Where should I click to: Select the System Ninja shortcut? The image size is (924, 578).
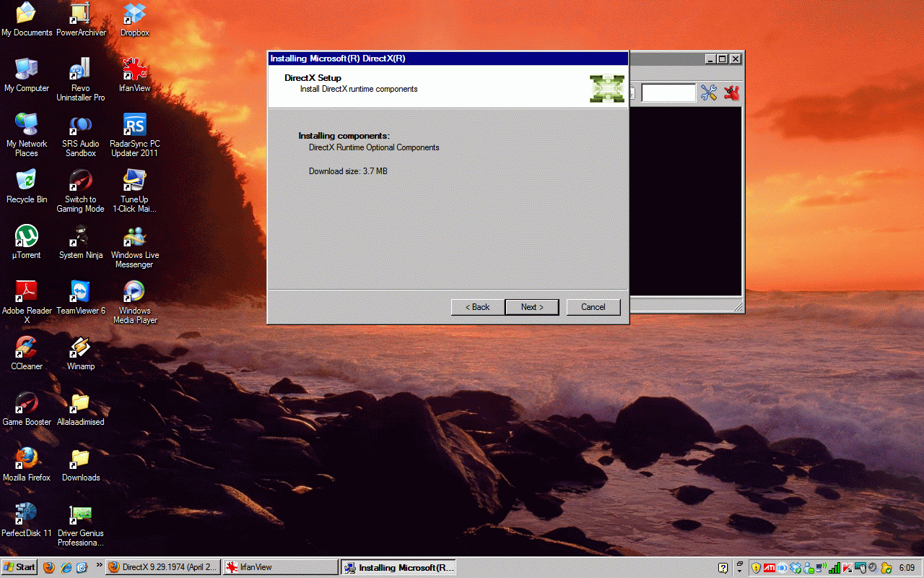(x=81, y=242)
